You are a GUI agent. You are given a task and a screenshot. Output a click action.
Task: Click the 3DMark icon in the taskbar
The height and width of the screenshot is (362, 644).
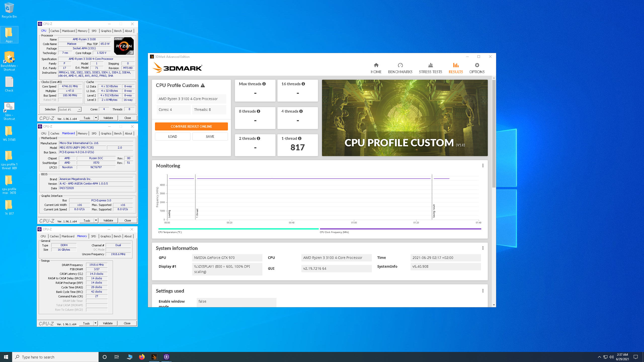click(x=154, y=357)
